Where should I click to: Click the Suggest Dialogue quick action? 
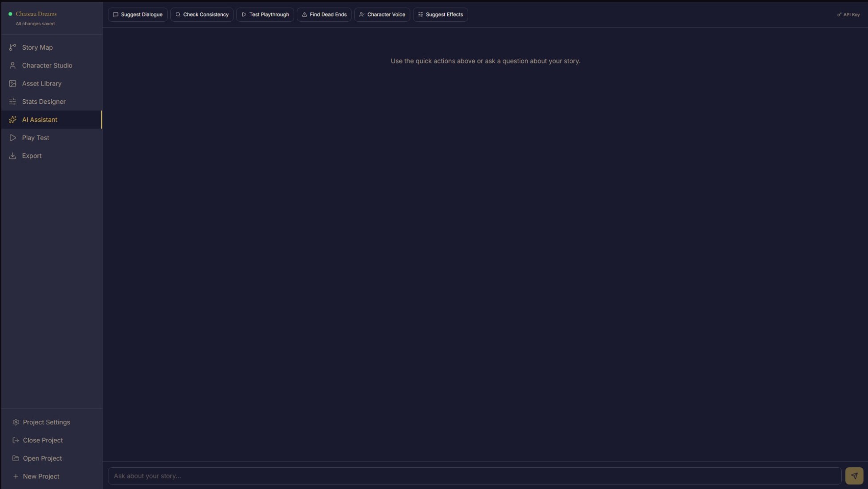[x=138, y=14]
